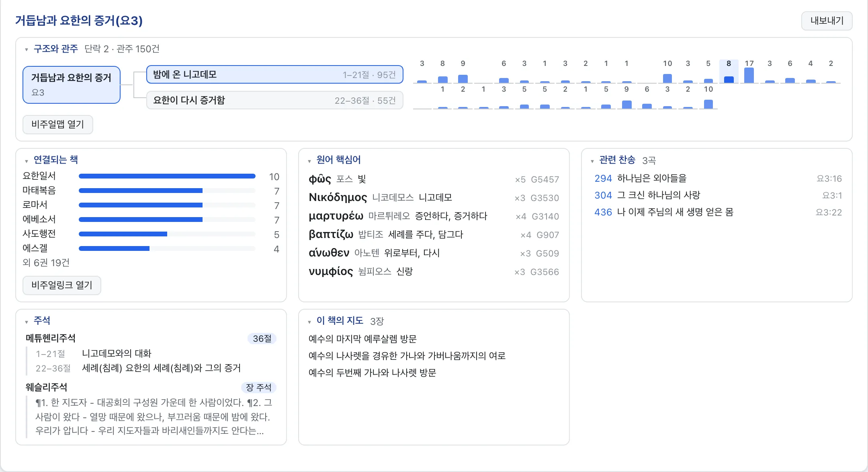Select the Greek keyword φῶς 포스
Screen dimensions: 868x472
pyautogui.click(x=434, y=179)
